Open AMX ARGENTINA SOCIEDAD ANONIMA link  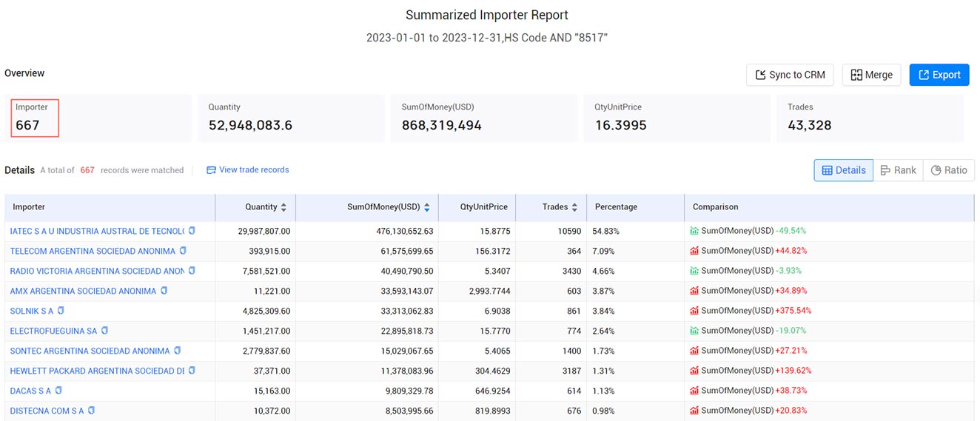(x=83, y=291)
